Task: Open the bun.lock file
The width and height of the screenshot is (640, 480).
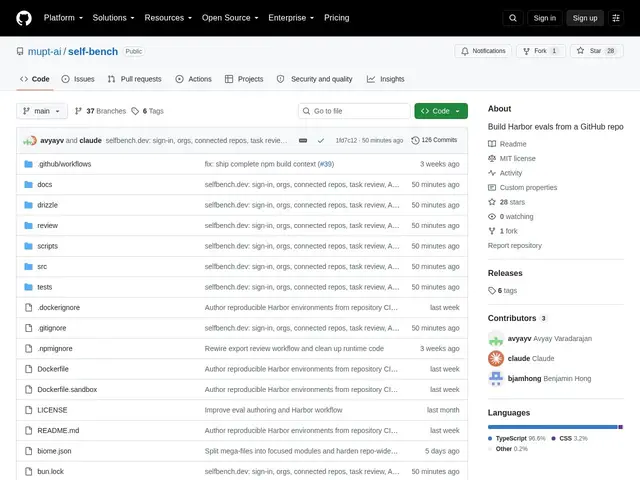Action: (51, 471)
